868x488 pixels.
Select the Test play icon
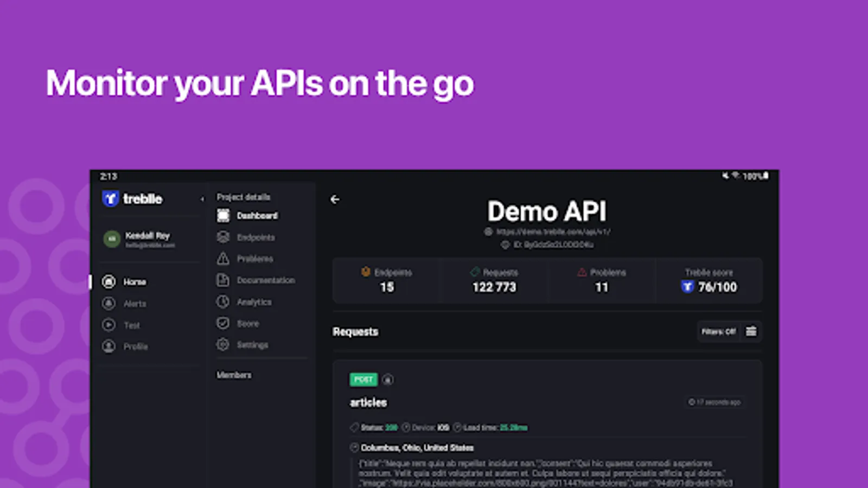coord(109,325)
